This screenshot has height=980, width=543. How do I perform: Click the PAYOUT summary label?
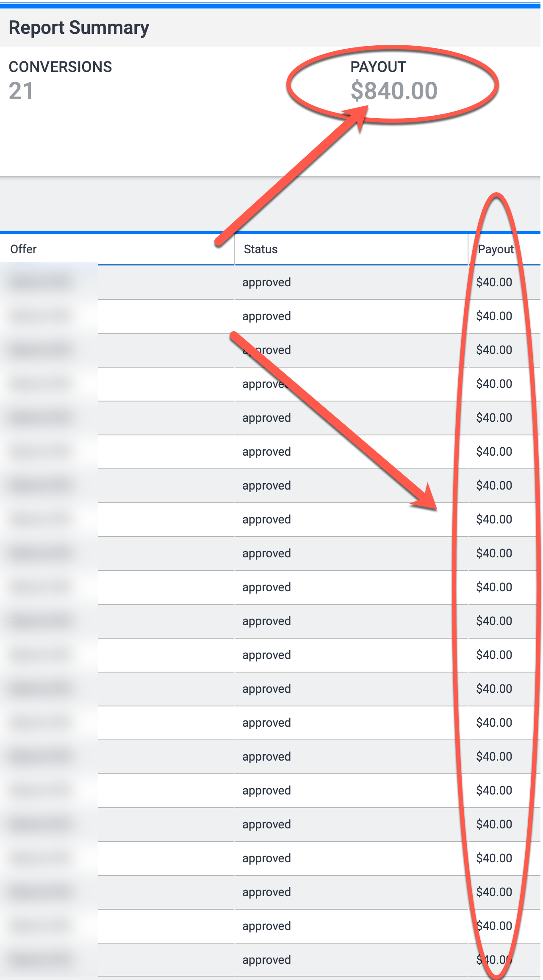pos(378,67)
